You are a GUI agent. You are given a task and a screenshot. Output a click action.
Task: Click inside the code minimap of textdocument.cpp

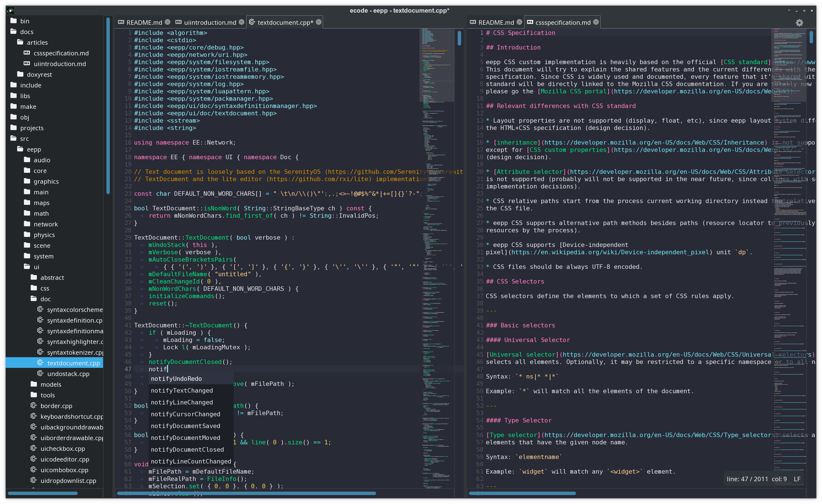(x=437, y=233)
